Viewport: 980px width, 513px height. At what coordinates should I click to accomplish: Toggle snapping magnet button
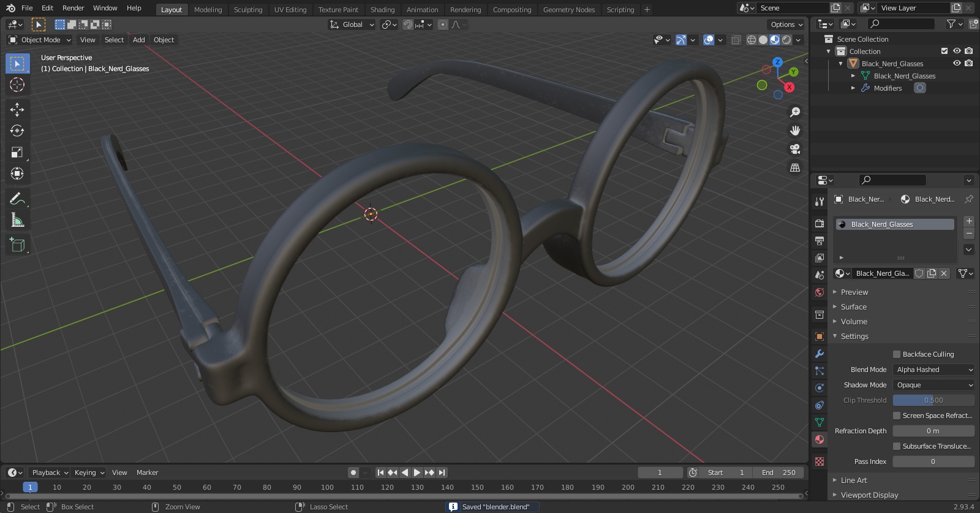pos(407,25)
